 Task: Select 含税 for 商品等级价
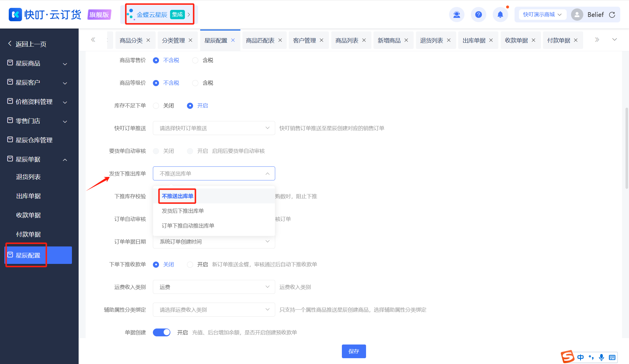(x=203, y=83)
